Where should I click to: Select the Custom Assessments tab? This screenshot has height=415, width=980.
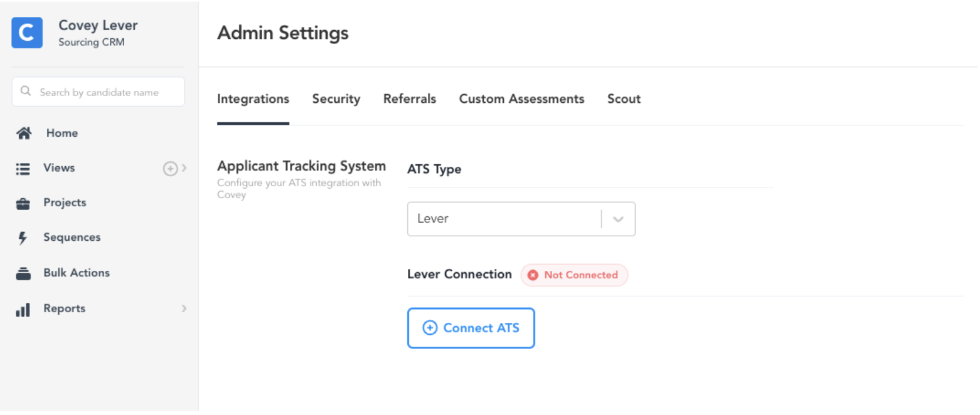[522, 99]
